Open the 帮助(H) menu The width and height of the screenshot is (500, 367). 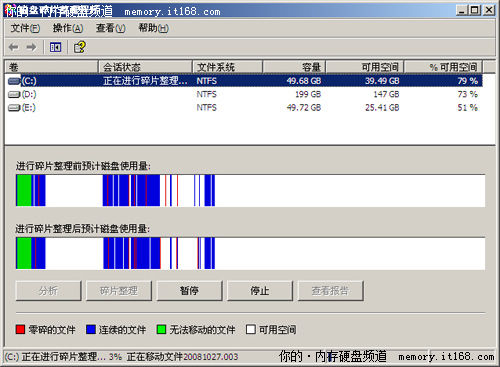tap(154, 28)
